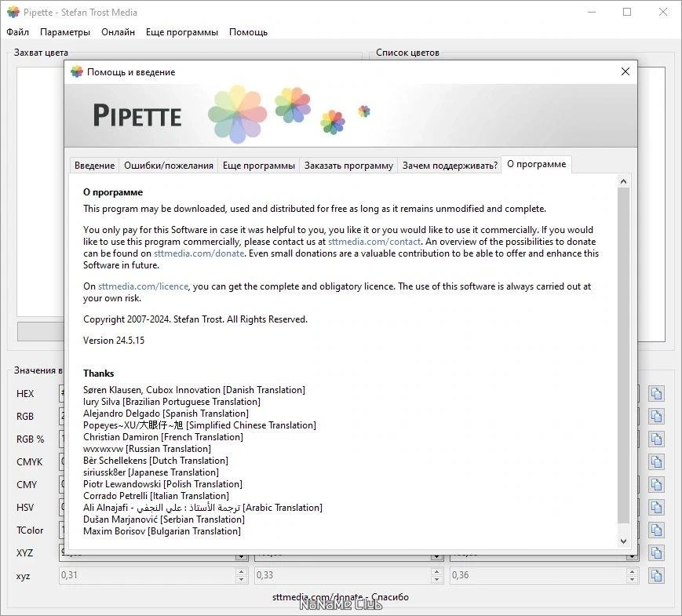Copy the CMYK value with the copy icon
Image resolution: width=682 pixels, height=616 pixels.
[x=656, y=461]
